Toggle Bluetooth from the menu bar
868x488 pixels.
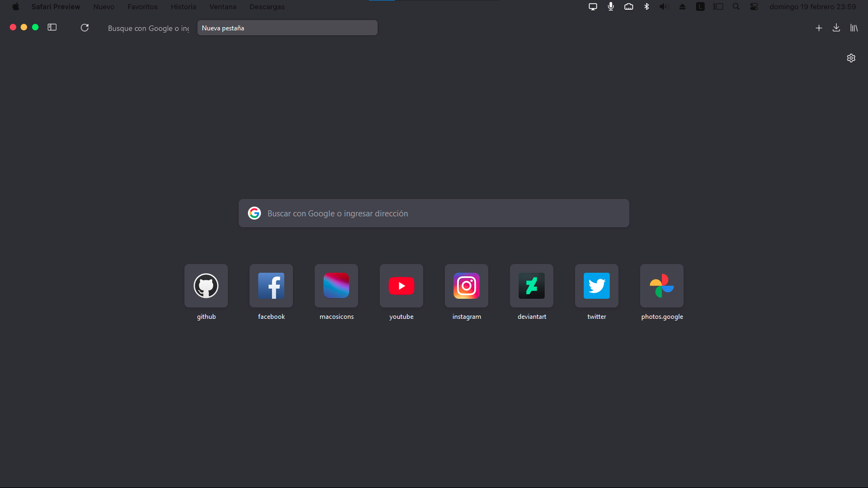646,7
